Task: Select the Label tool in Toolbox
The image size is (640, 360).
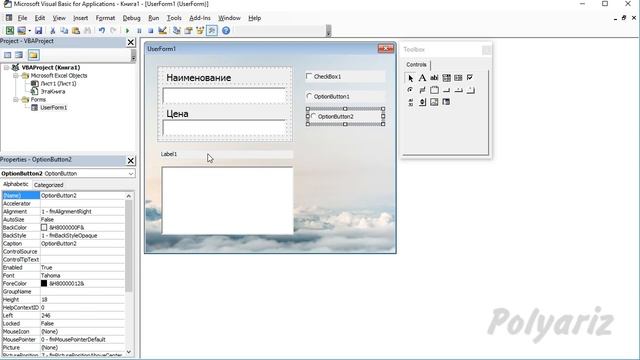Action: (422, 78)
